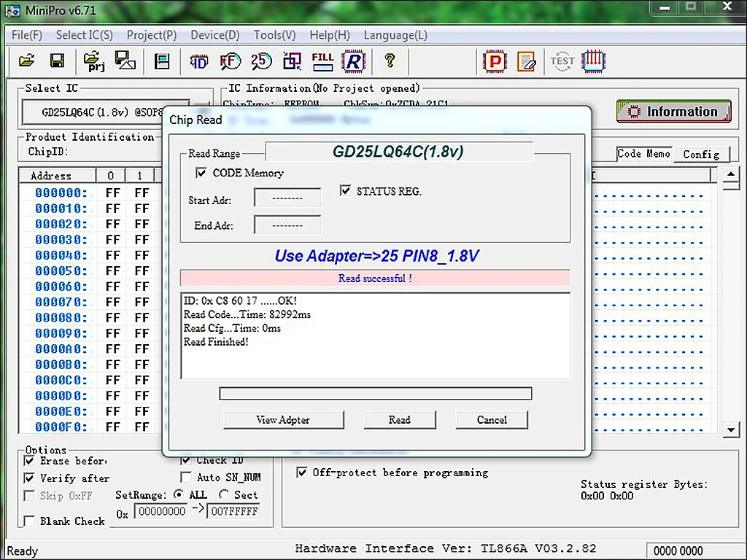Click the End Adr input field
Image resolution: width=747 pixels, height=560 pixels.
click(287, 225)
